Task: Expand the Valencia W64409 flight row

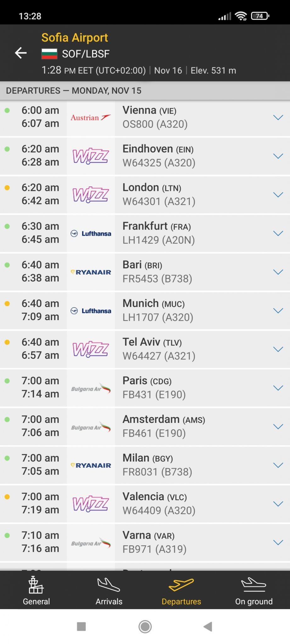Action: pyautogui.click(x=278, y=504)
